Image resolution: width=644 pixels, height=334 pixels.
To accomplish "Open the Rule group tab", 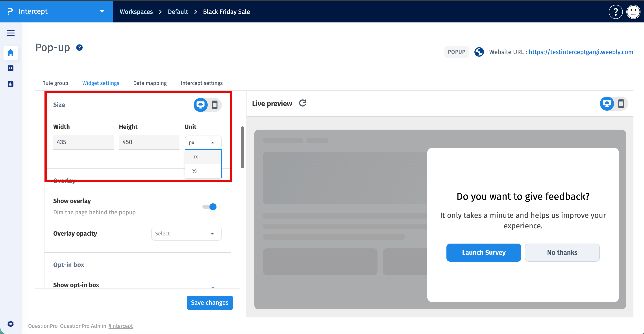I will tap(55, 83).
